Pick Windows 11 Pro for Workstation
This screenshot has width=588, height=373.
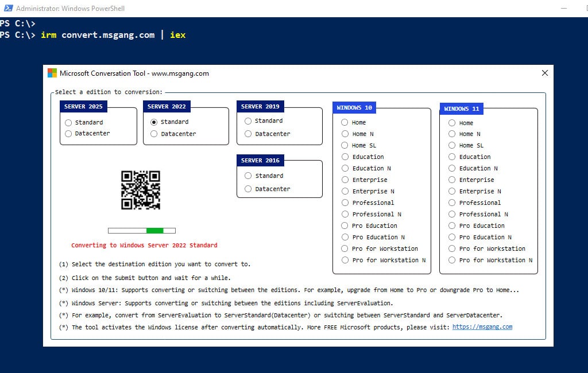point(452,248)
